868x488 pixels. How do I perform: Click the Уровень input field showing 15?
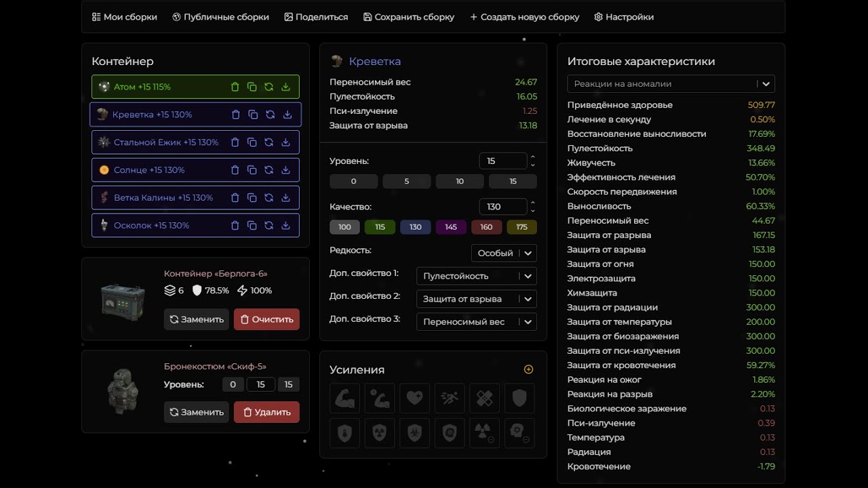coord(503,161)
